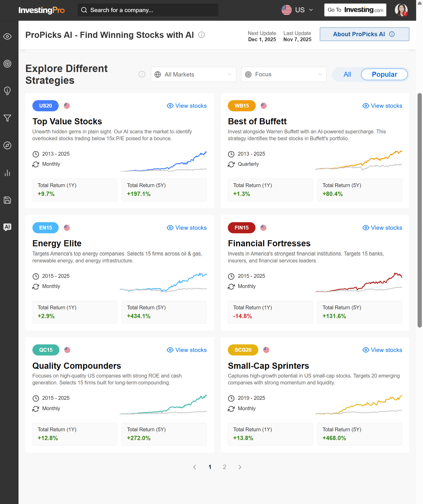The image size is (423, 504).
Task: Click the Quality Compounders performance chart
Action: point(163,405)
